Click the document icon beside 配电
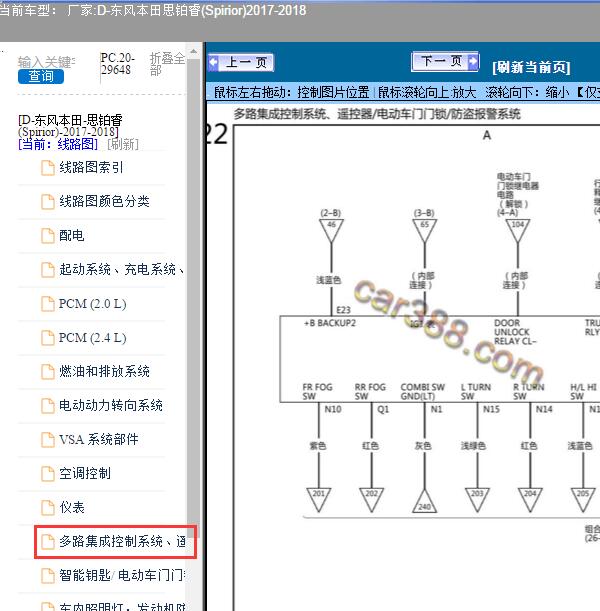The image size is (600, 611). [x=48, y=236]
